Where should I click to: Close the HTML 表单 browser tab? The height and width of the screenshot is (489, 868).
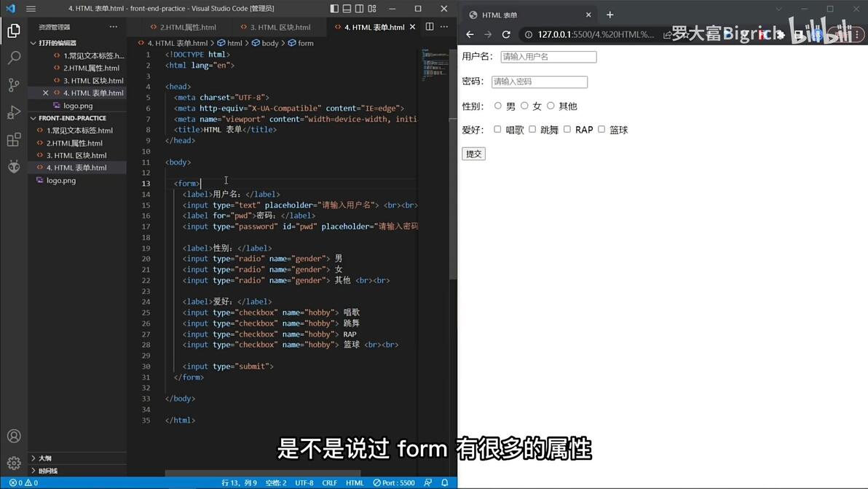pyautogui.click(x=588, y=15)
